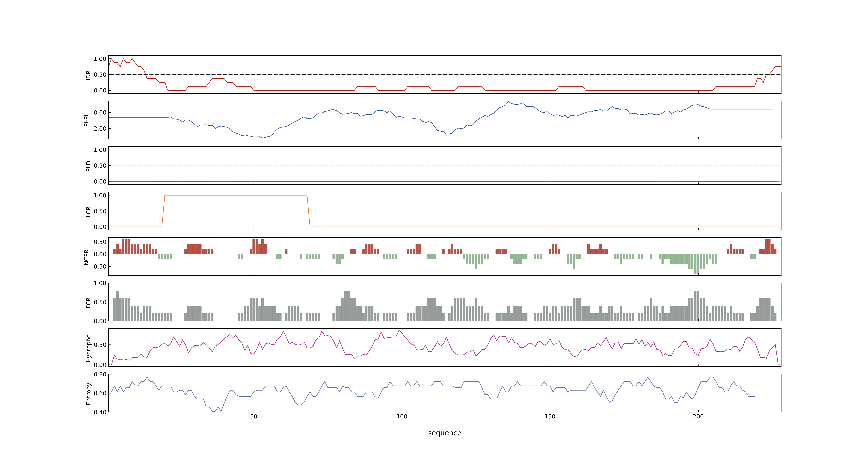Click the -0.50 tick on NCPR axis
Viewport: 868px width, 463px height.
(x=99, y=267)
